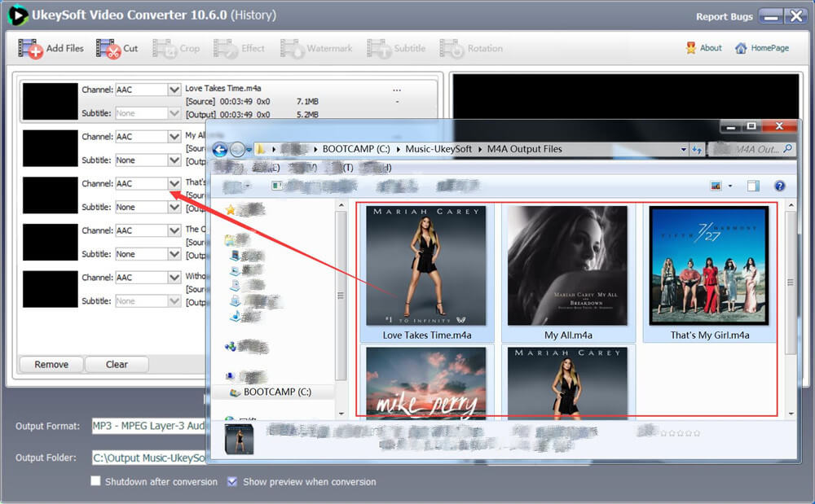
Task: Toggle Show preview when conversion checkbox
Action: pos(232,481)
